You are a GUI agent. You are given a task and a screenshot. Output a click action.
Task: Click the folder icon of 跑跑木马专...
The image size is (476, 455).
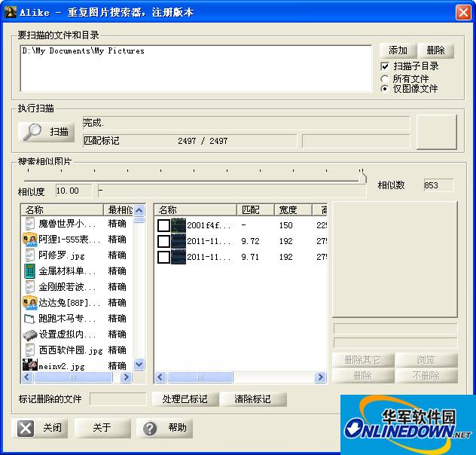pos(30,319)
